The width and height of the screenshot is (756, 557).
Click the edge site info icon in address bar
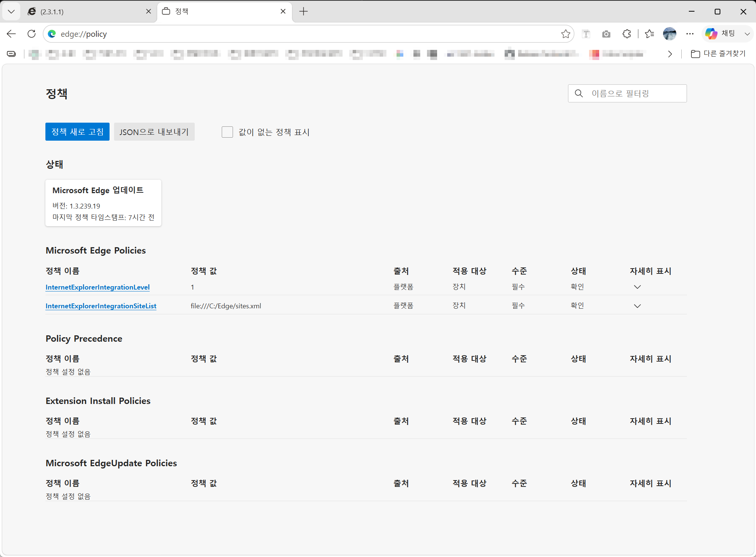coord(52,34)
